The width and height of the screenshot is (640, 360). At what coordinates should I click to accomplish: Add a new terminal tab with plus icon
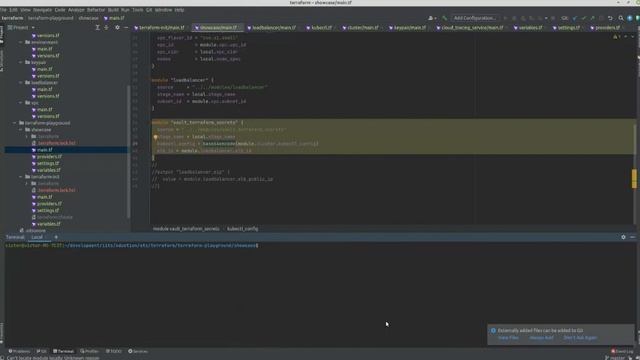tap(56, 237)
